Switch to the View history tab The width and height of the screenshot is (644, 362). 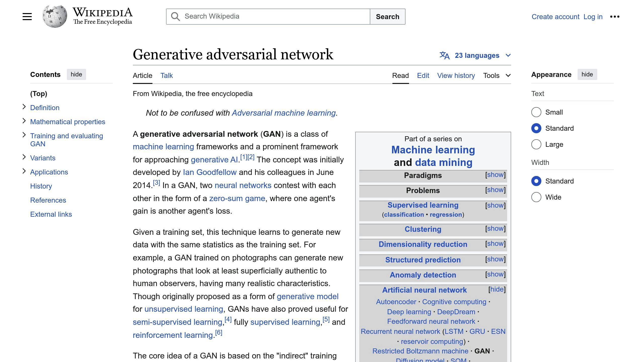[456, 75]
